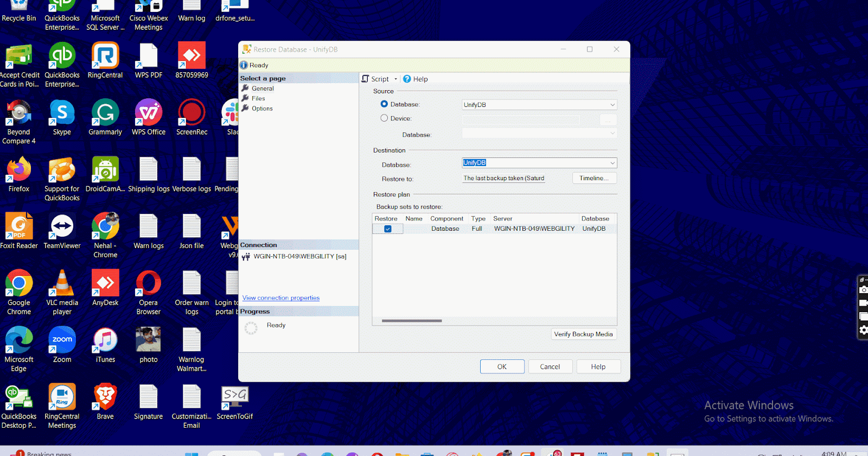868x456 pixels.
Task: Confirm the restore with OK
Action: point(502,367)
